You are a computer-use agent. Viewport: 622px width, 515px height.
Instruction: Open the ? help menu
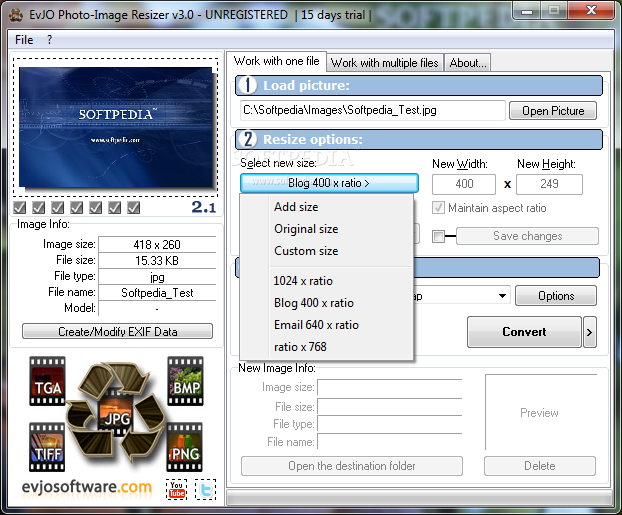49,40
